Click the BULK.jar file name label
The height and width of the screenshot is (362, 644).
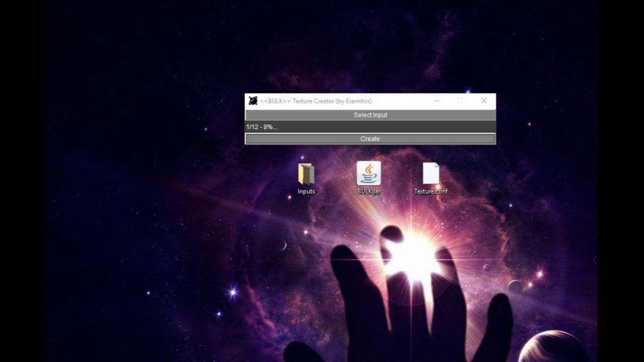[369, 192]
